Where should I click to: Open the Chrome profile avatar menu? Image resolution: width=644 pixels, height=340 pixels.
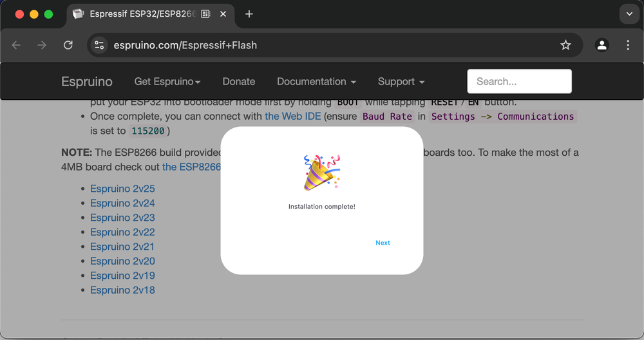[x=601, y=45]
